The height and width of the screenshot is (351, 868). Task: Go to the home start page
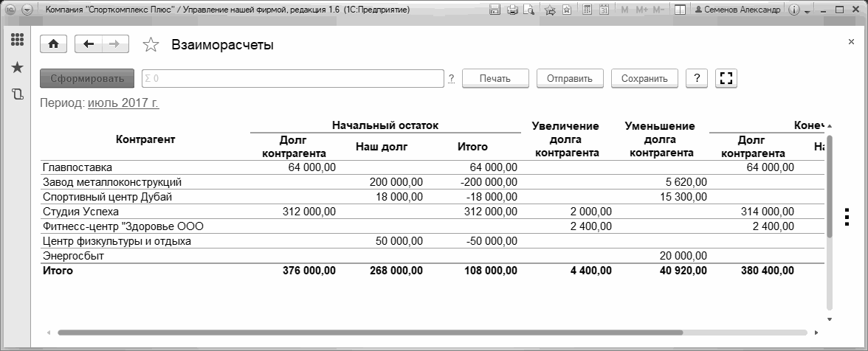[53, 44]
